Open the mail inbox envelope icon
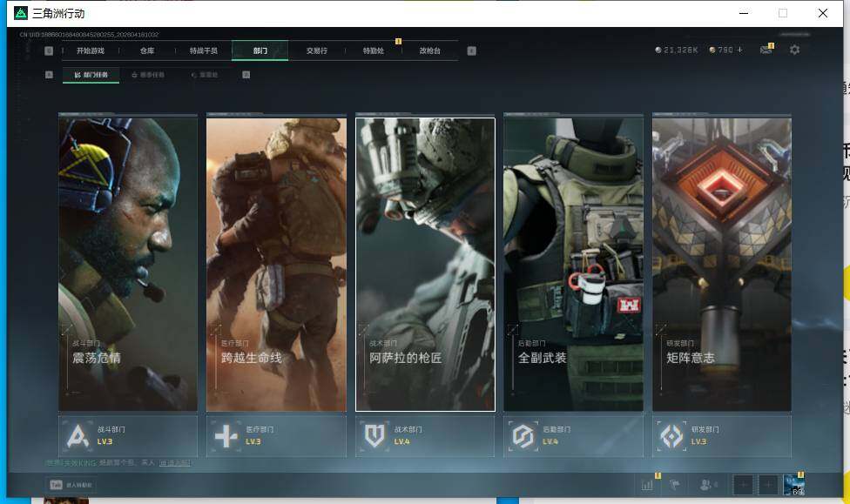Screen dimensions: 850x504 pyautogui.click(x=766, y=50)
